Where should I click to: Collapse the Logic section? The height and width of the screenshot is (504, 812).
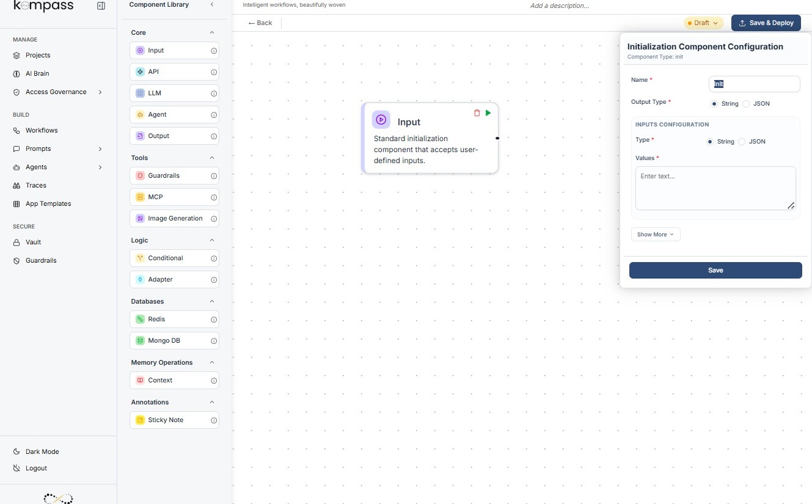click(212, 240)
